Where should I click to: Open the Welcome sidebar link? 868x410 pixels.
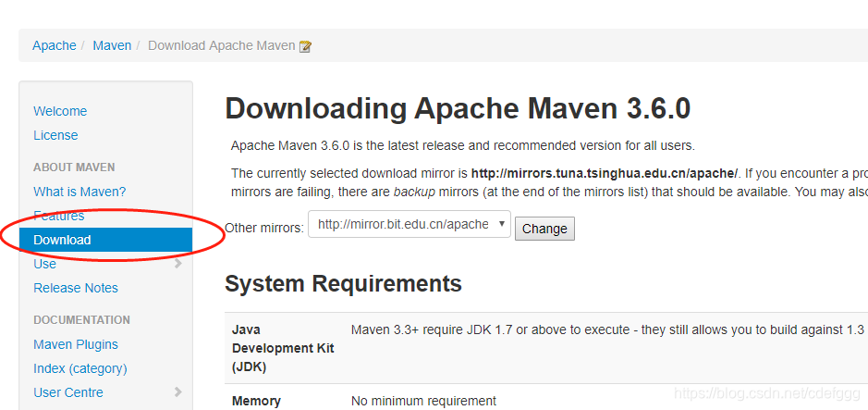[x=60, y=111]
